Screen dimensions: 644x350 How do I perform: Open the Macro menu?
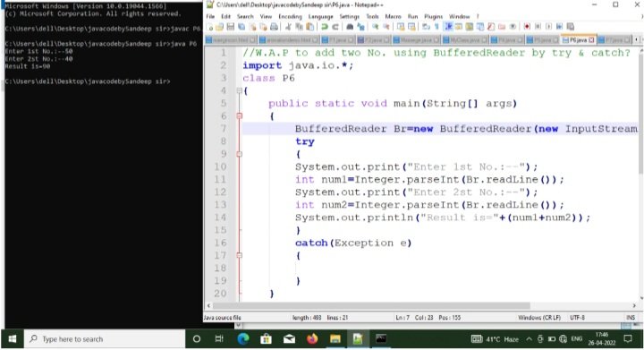tap(393, 16)
